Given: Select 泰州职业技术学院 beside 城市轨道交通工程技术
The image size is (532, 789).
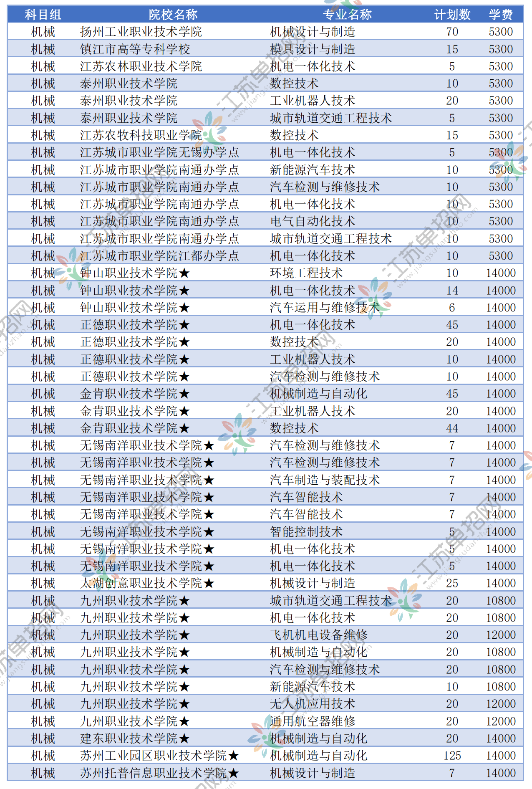Looking at the screenshot, I should [x=129, y=118].
